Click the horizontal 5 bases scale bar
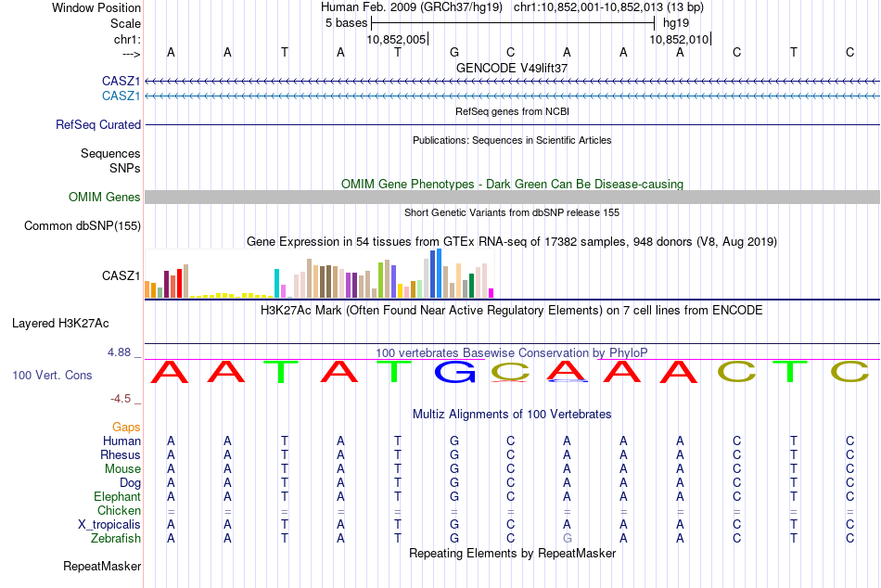 click(513, 23)
